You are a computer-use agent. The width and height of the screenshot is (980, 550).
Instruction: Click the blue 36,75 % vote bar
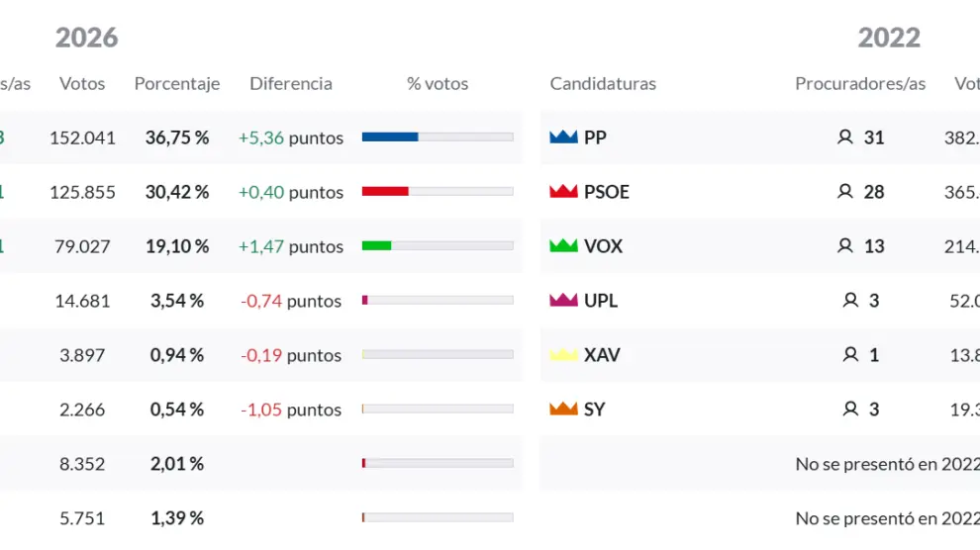[x=390, y=137]
